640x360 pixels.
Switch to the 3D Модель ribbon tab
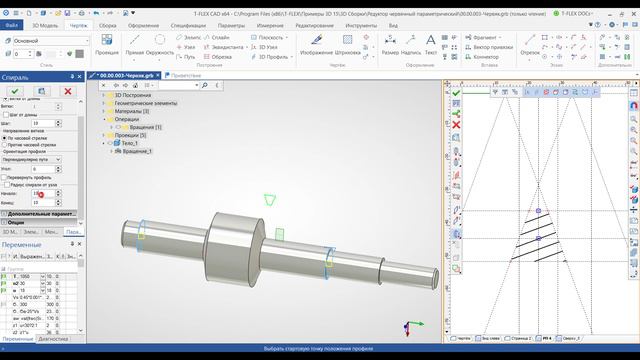[45, 25]
